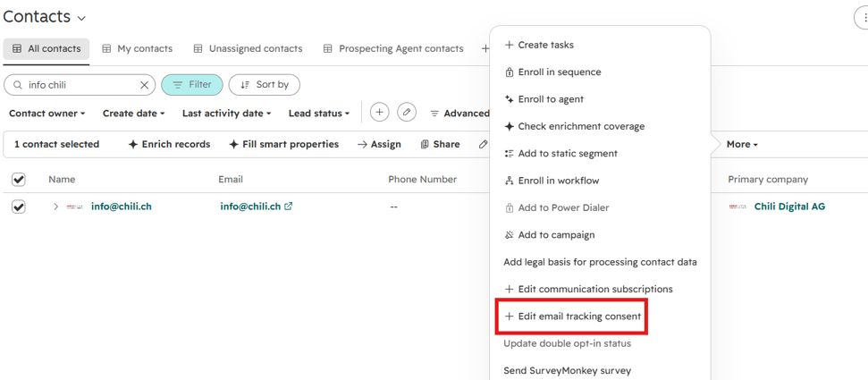Sort by the Email column header
868x380 pixels.
(231, 180)
